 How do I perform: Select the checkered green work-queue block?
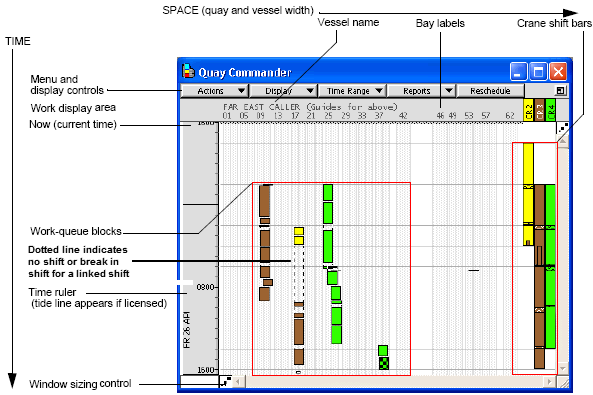(x=383, y=363)
